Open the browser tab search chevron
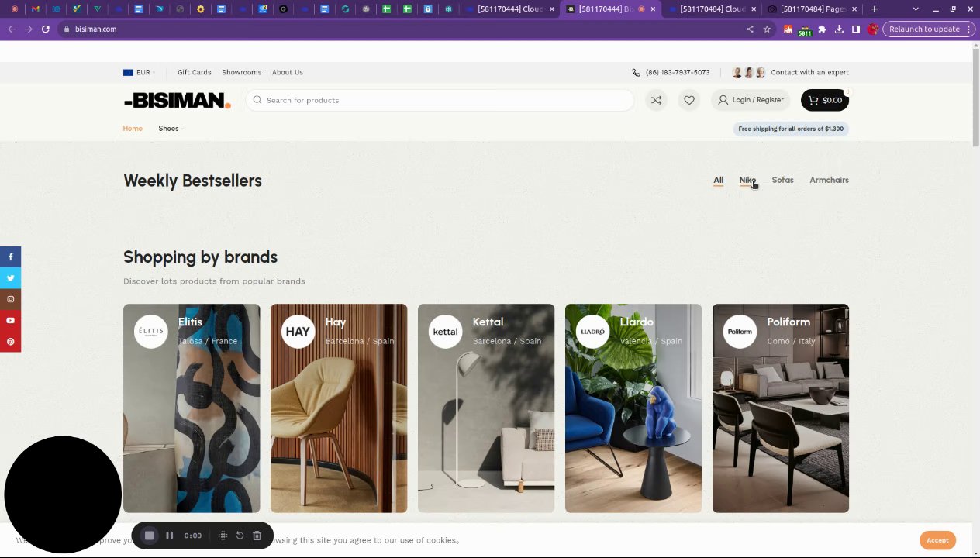Image resolution: width=980 pixels, height=558 pixels. point(916,9)
